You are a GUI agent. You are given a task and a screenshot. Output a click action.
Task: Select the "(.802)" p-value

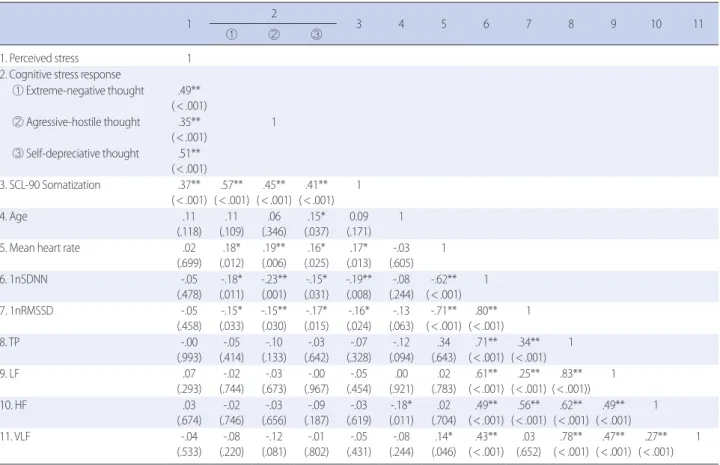[x=316, y=452]
